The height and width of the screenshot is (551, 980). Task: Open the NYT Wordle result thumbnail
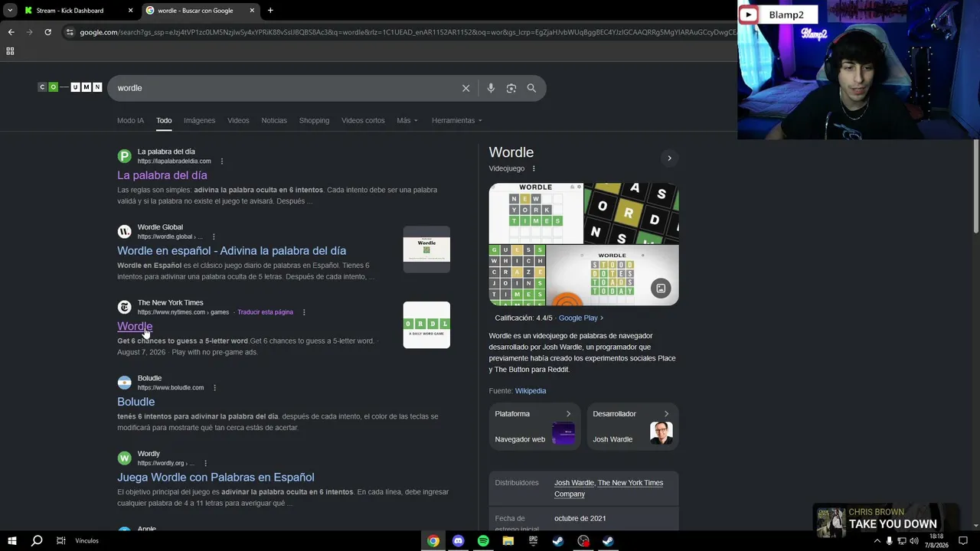426,324
